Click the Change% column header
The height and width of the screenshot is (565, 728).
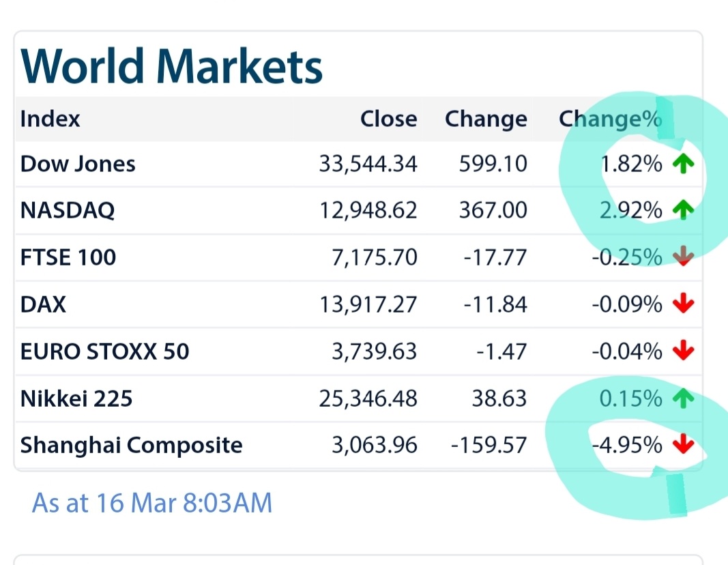coord(610,119)
